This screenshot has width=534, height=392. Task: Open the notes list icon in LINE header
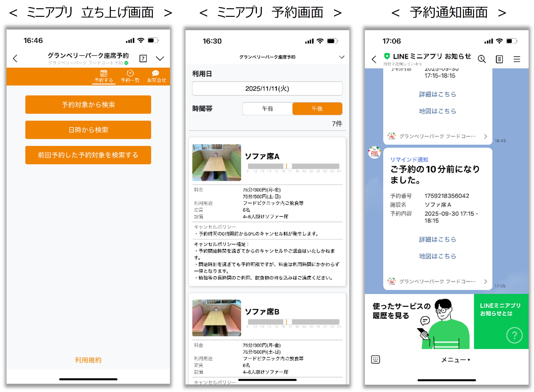click(x=499, y=59)
